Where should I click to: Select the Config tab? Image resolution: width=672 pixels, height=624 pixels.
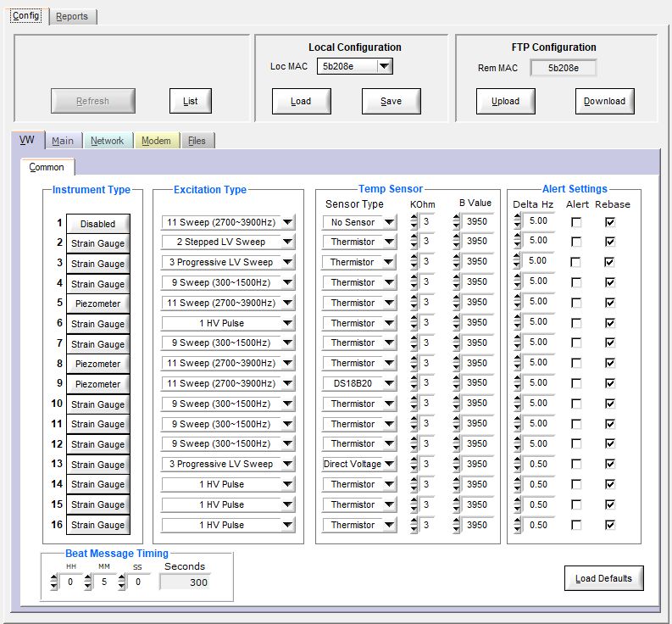coord(26,15)
